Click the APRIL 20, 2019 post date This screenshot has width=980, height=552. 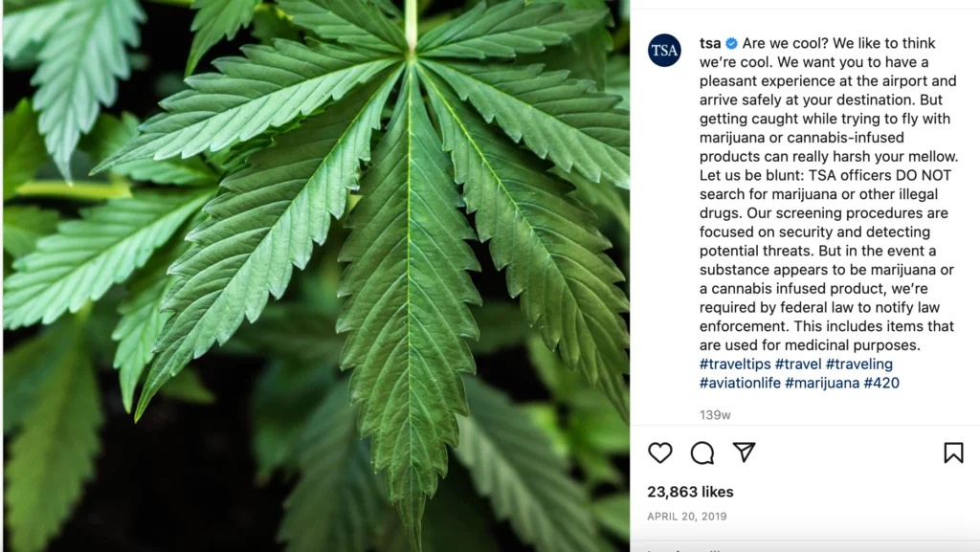(x=687, y=517)
